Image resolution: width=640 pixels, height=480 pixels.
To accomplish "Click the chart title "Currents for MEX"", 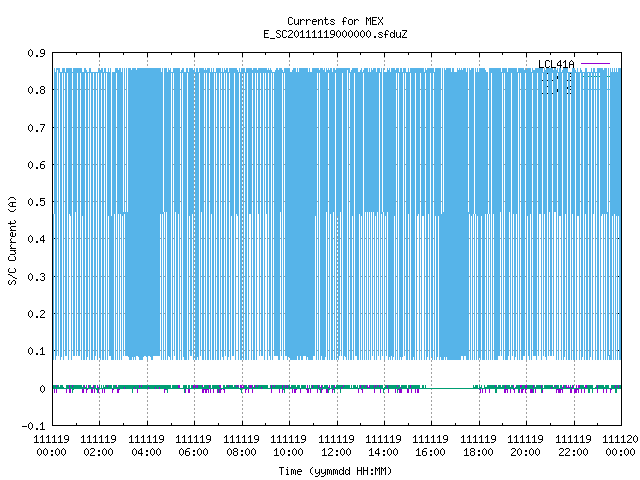I will tap(335, 21).
